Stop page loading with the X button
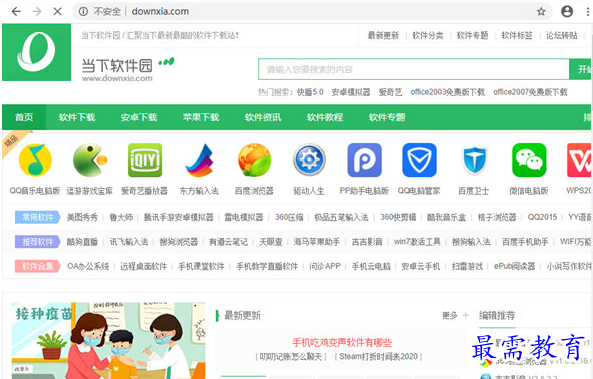 tap(57, 12)
